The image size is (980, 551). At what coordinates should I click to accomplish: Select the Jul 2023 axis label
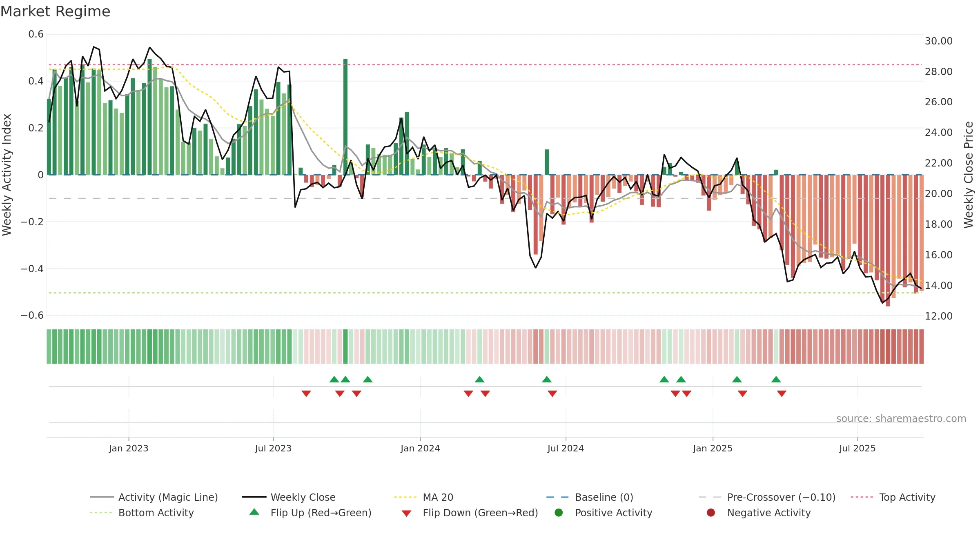click(273, 448)
